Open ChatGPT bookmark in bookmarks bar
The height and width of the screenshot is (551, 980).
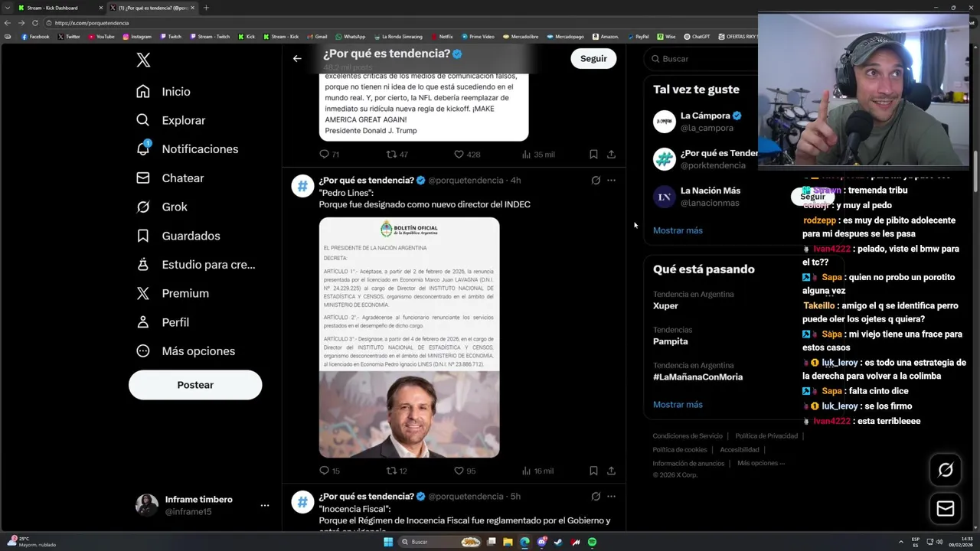[x=697, y=37]
